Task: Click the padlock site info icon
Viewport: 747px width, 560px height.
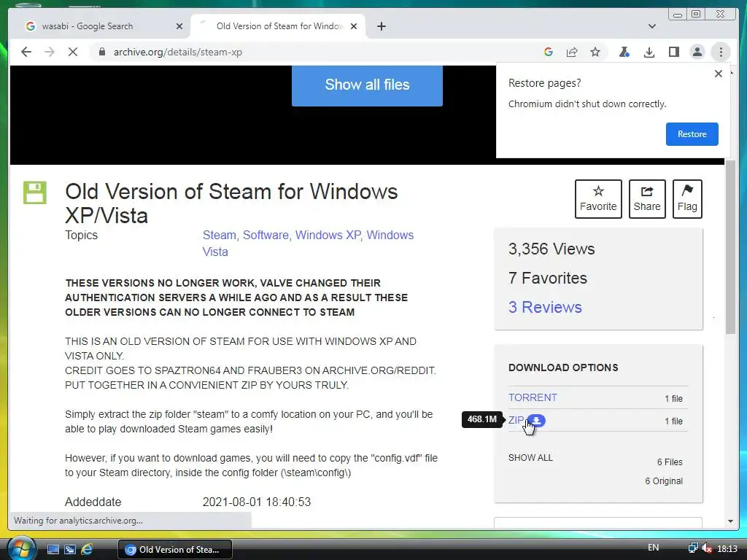Action: (101, 52)
